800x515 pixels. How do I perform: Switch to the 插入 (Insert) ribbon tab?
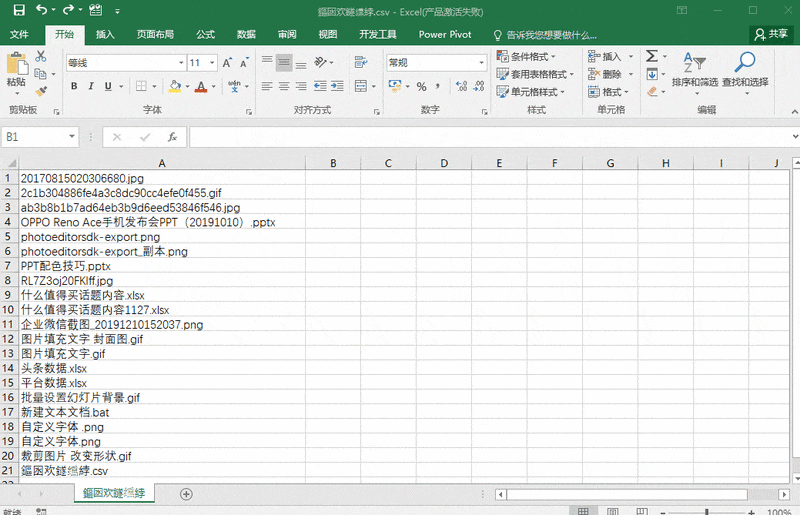(x=105, y=34)
